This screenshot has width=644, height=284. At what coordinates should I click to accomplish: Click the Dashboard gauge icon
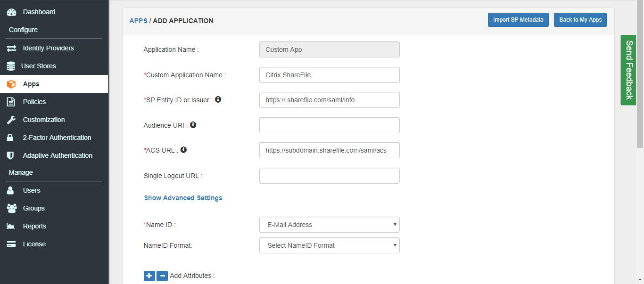(11, 12)
